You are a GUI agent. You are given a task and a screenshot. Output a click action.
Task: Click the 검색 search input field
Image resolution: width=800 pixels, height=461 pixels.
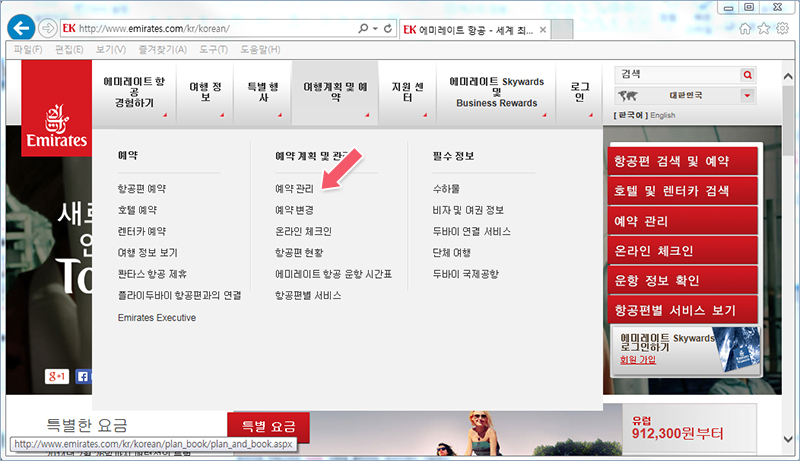click(676, 75)
